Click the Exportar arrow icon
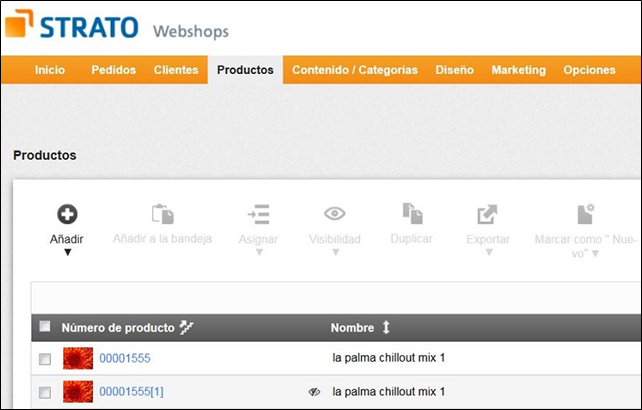642x410 pixels. pos(487,214)
